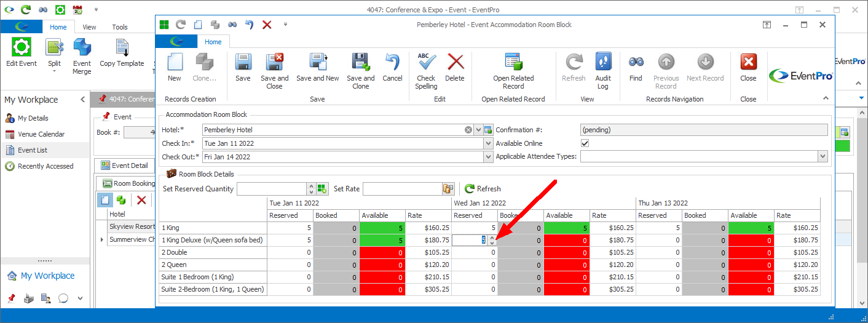Click the Confirmation # field showing (pending)
Viewport: 868px width, 323px height.
[704, 130]
